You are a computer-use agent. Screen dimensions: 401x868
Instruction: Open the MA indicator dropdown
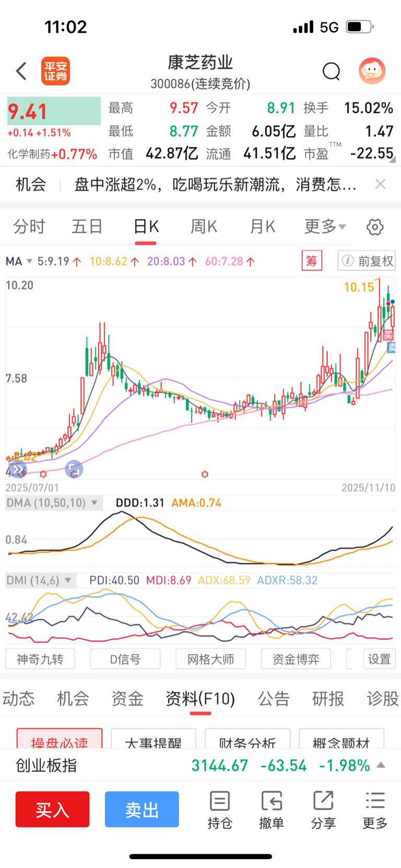tap(19, 261)
